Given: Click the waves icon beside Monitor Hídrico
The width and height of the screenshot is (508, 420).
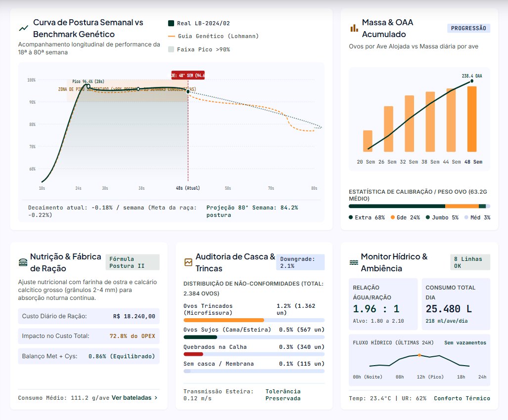Looking at the screenshot, I should tap(354, 262).
